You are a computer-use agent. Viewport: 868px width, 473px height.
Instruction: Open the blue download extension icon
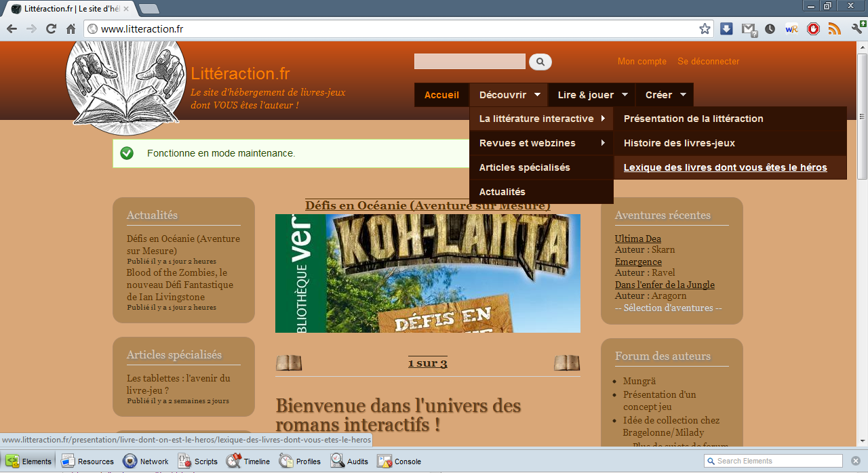(x=726, y=29)
